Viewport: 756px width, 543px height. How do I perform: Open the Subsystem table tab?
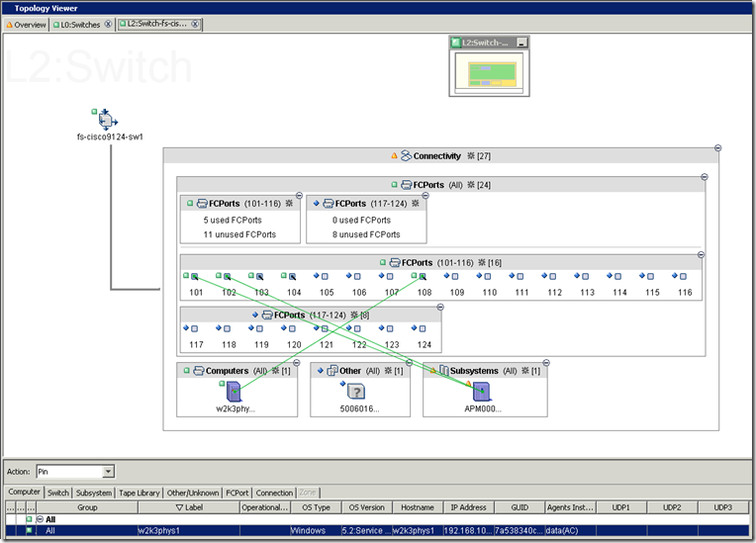pyautogui.click(x=94, y=493)
